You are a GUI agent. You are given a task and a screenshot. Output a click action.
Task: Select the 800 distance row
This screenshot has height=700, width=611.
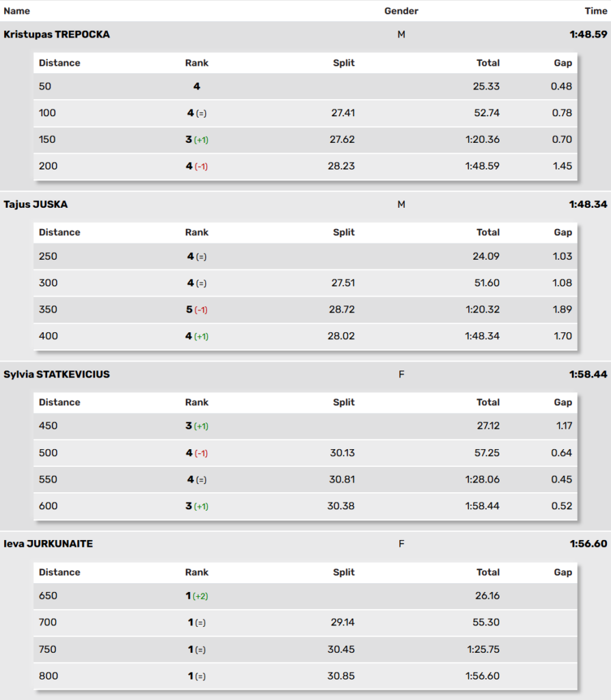coord(305,676)
